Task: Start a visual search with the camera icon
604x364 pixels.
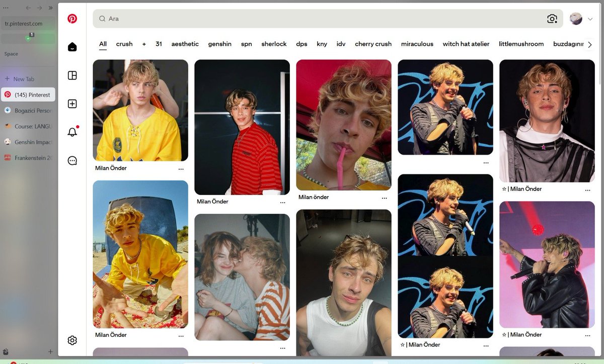Action: 552,19
